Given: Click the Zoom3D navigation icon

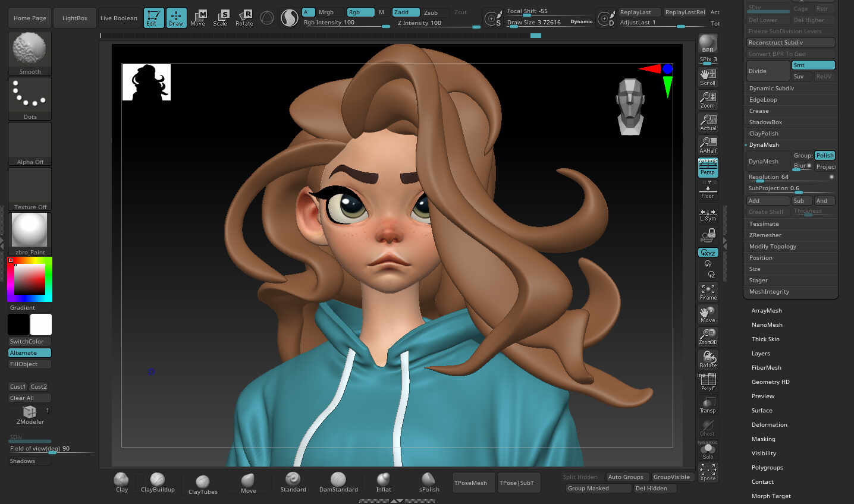Looking at the screenshot, I should (x=708, y=337).
